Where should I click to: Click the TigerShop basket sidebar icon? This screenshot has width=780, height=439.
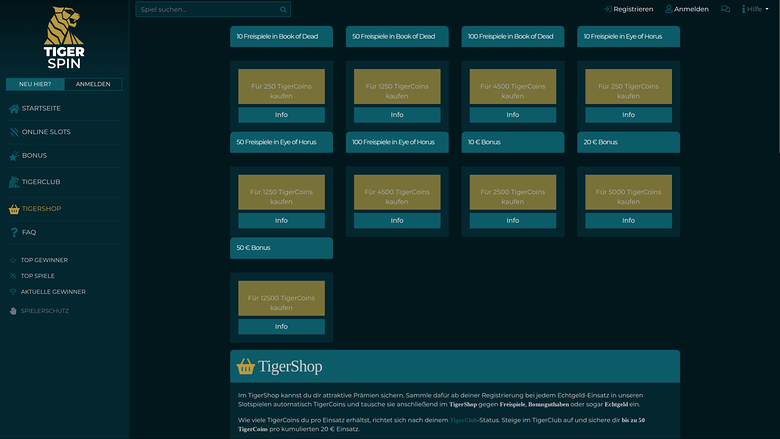click(14, 209)
